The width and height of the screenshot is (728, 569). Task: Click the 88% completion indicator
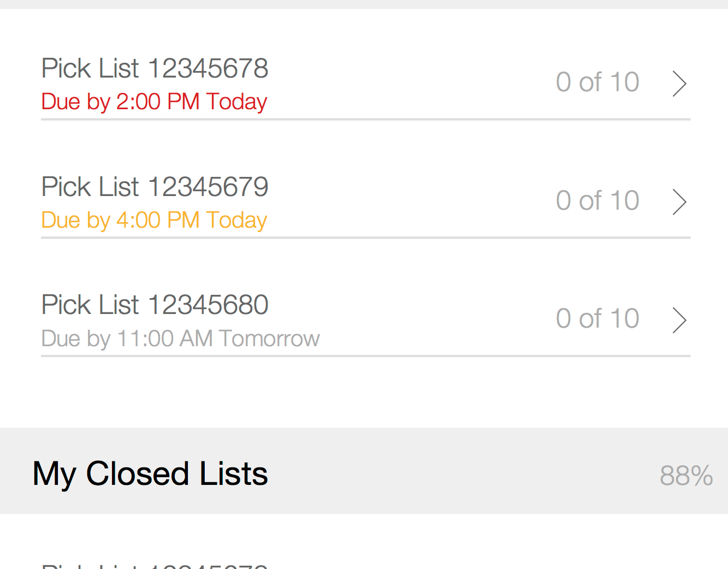(x=686, y=476)
